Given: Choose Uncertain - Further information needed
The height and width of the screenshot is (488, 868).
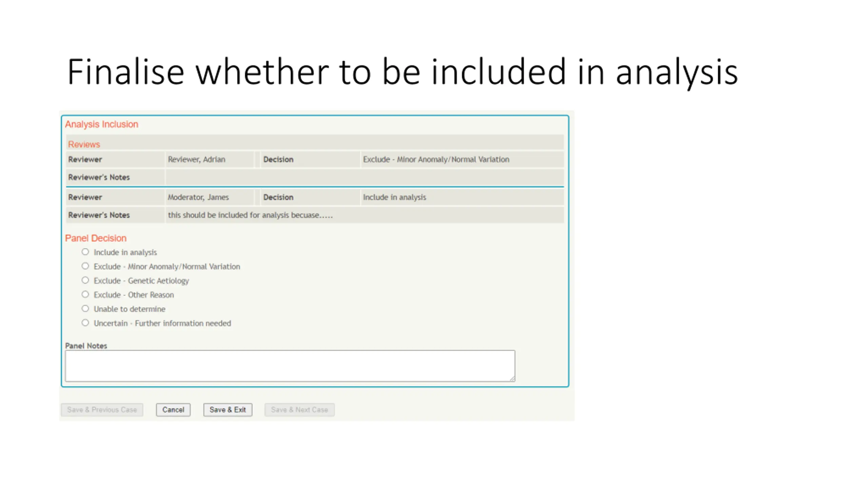Looking at the screenshot, I should point(85,323).
